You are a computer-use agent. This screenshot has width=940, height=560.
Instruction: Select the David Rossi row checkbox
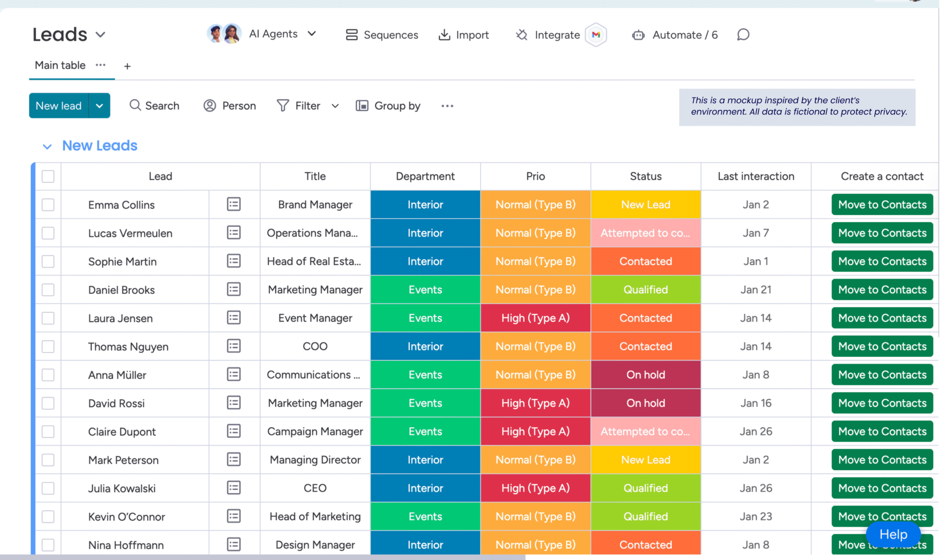pyautogui.click(x=48, y=403)
